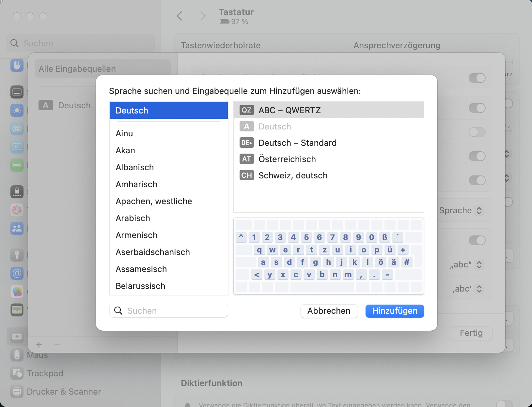The height and width of the screenshot is (407, 532).
Task: Open Trackpad settings via its sidebar icon
Action: pos(17,373)
